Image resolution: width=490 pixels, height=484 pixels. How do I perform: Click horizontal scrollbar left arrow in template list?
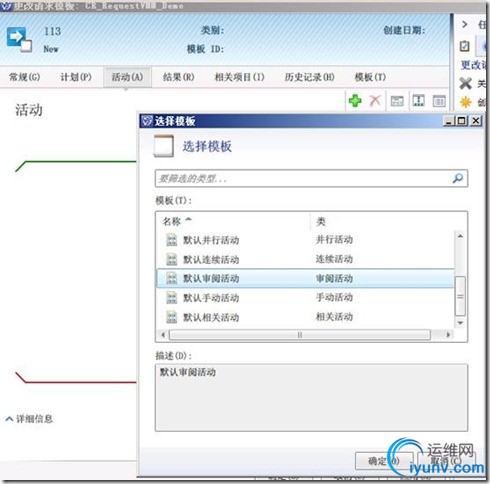pyautogui.click(x=163, y=334)
